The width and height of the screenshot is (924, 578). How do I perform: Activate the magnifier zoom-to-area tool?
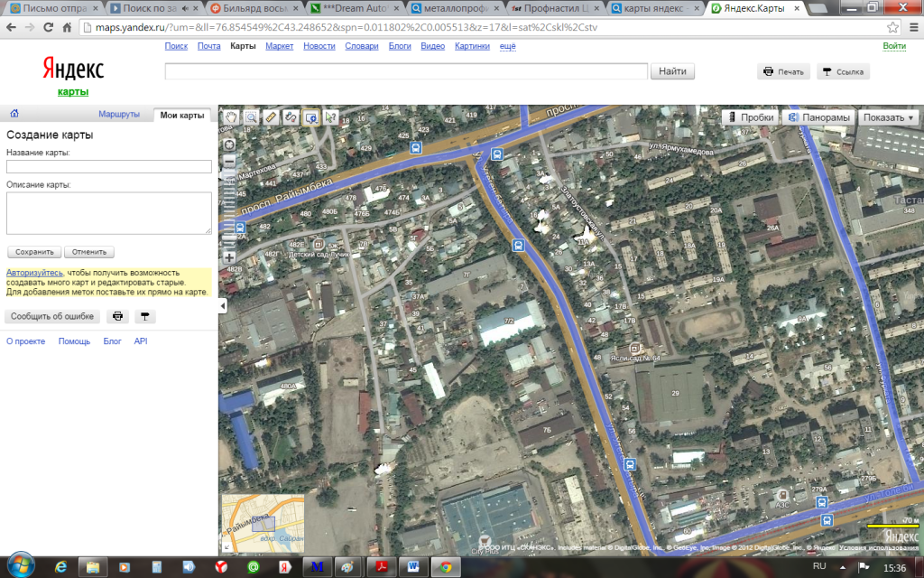point(251,117)
